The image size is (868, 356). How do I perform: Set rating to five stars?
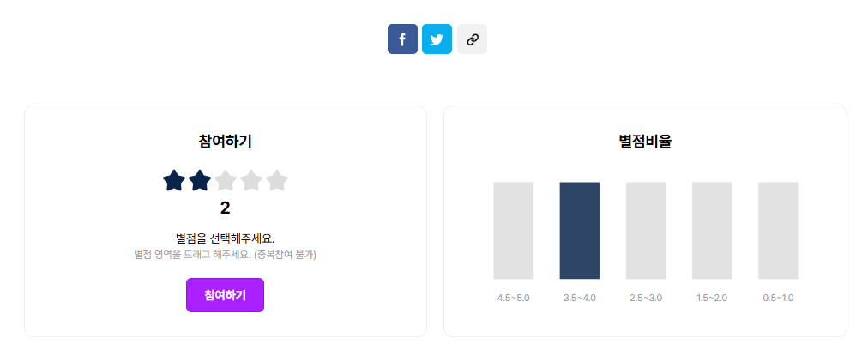[277, 181]
